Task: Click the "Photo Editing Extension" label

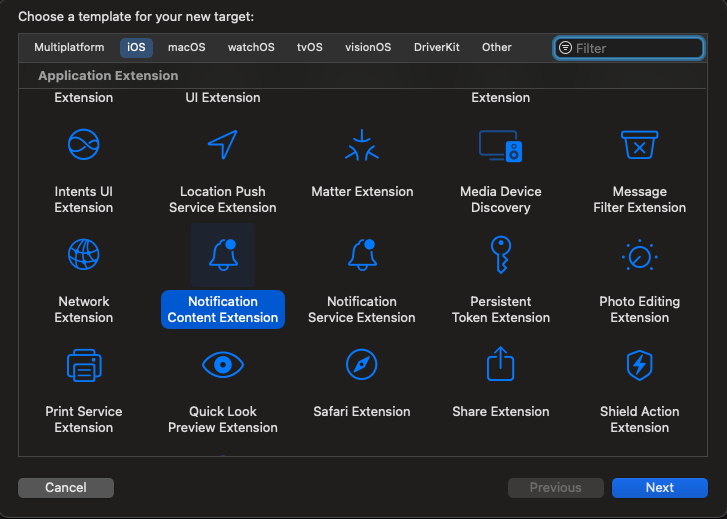Action: (639, 309)
